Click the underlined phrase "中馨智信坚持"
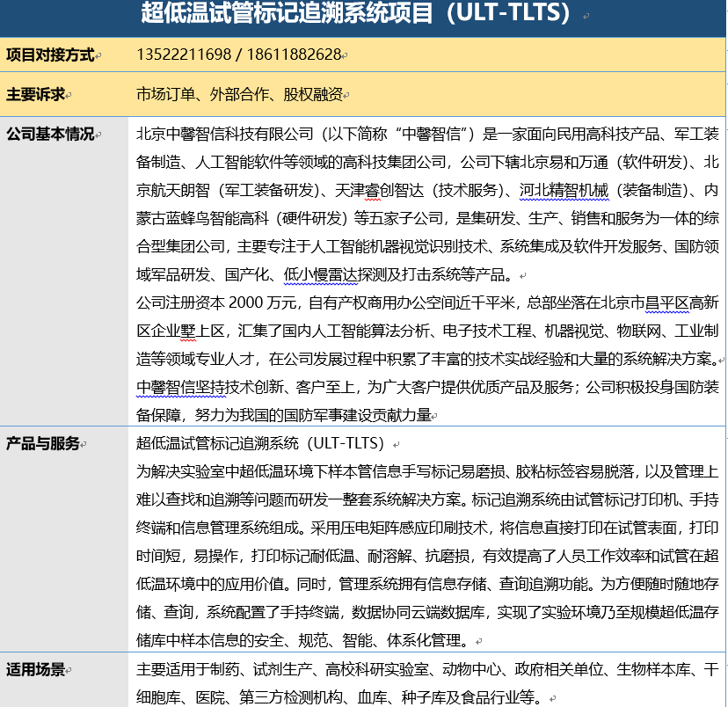 pos(181,387)
